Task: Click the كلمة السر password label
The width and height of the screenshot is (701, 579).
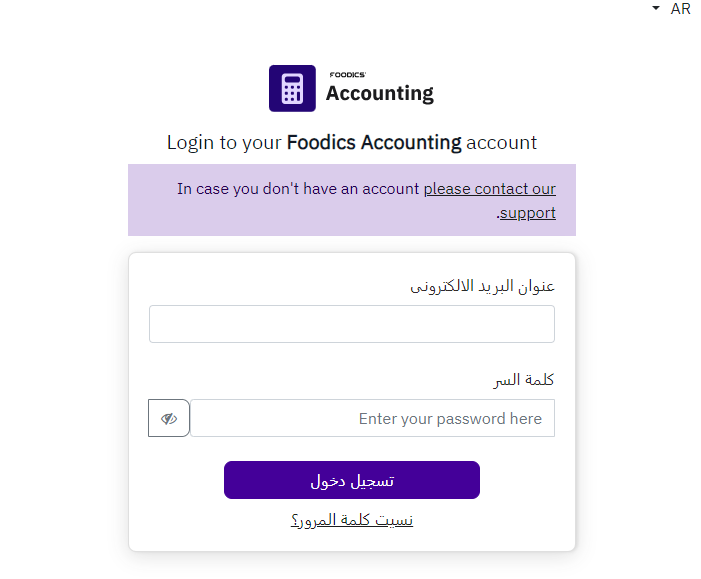Action: (524, 380)
